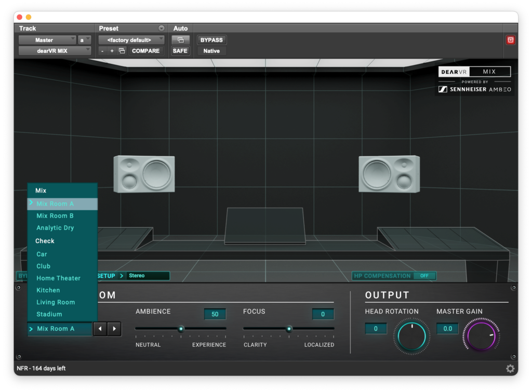Select next room with right arrow
This screenshot has width=532, height=392.
(x=114, y=329)
